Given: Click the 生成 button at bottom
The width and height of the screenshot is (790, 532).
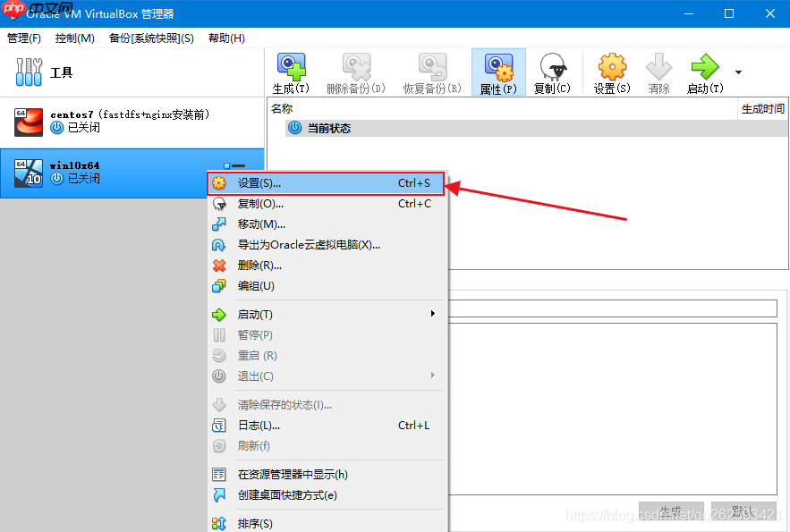Looking at the screenshot, I should pos(671,508).
